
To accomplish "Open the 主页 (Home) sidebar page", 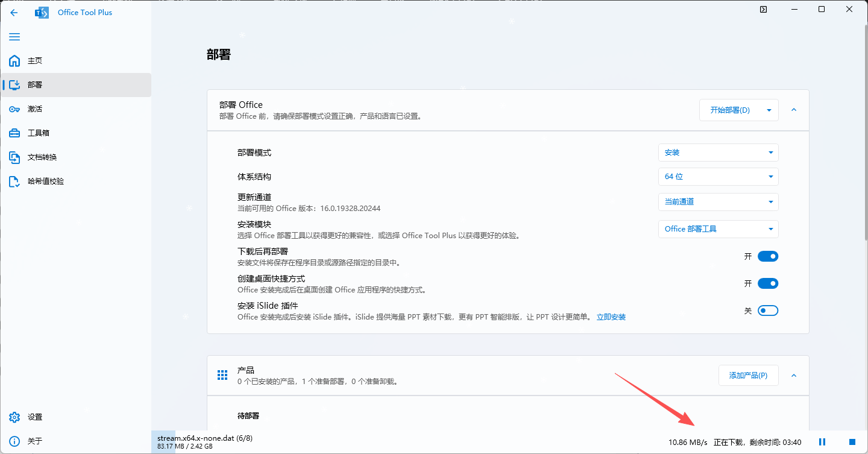I will click(36, 60).
